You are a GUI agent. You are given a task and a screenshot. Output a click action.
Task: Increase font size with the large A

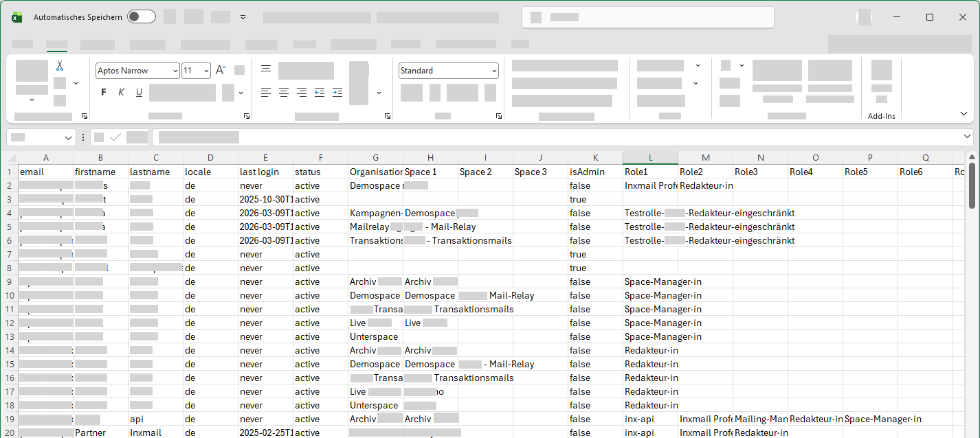click(221, 70)
